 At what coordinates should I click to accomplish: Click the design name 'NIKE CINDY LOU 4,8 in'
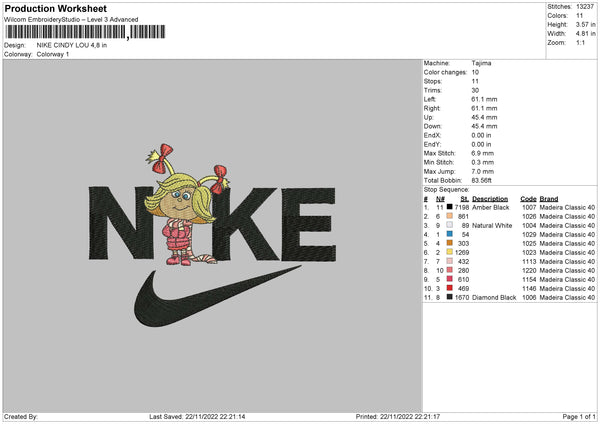(x=72, y=45)
